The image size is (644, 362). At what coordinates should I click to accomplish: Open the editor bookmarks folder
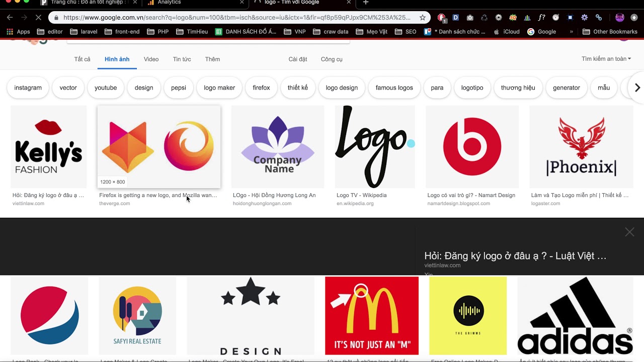point(50,32)
